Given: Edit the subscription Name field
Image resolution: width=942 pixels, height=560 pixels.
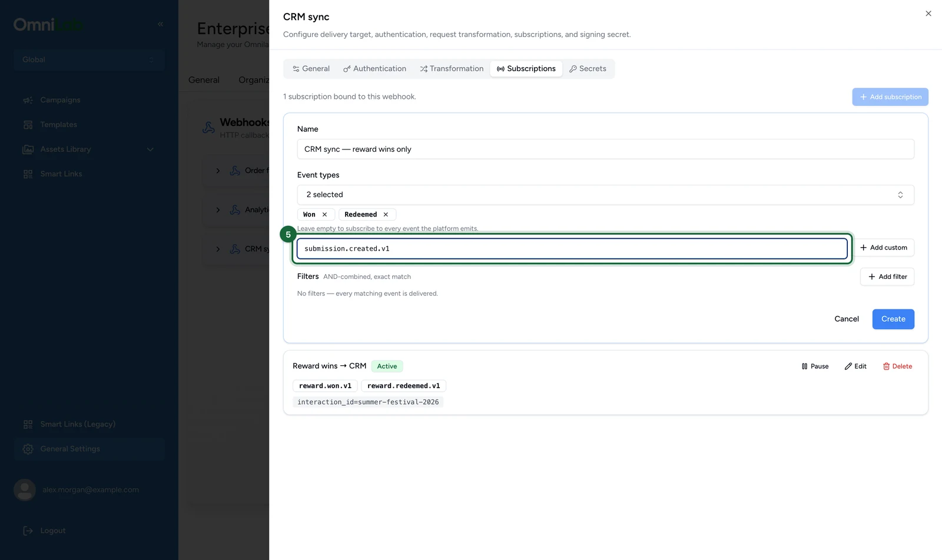Looking at the screenshot, I should 605,149.
